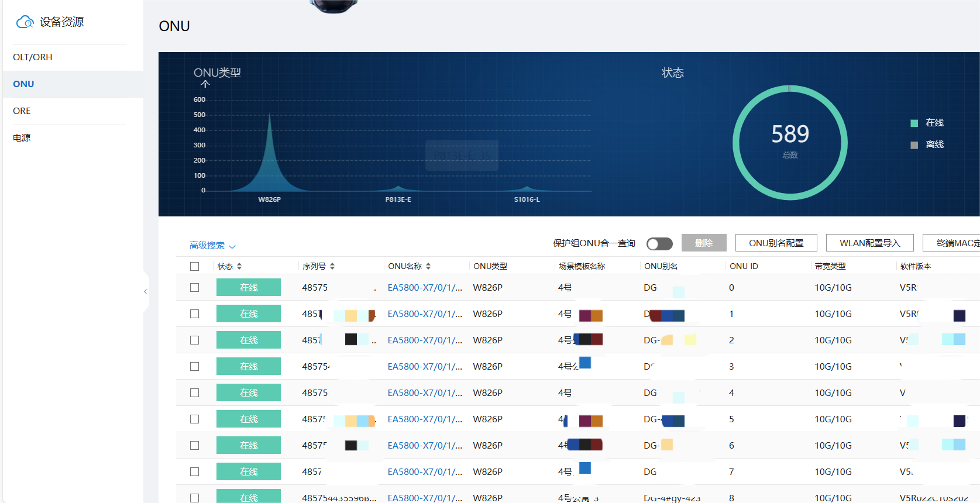980x503 pixels.
Task: Toggle 在线 legend marker in status chart
Action: pyautogui.click(x=914, y=123)
